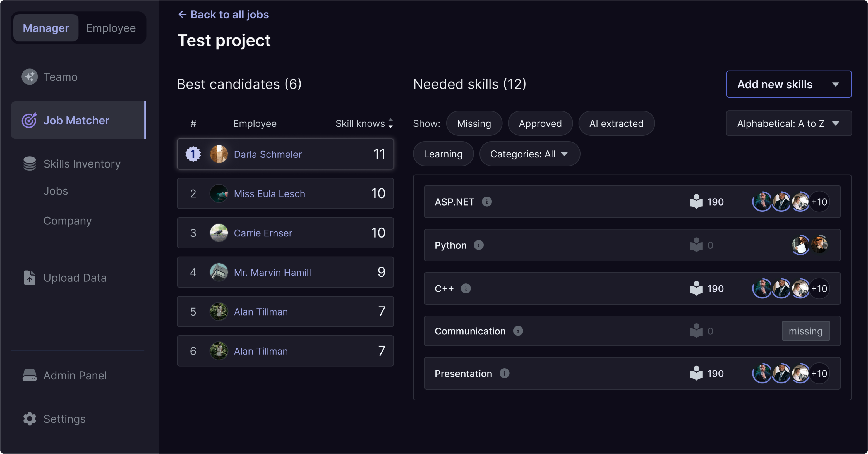The width and height of the screenshot is (868, 454).
Task: Open Jobs in the sidebar
Action: click(x=56, y=191)
